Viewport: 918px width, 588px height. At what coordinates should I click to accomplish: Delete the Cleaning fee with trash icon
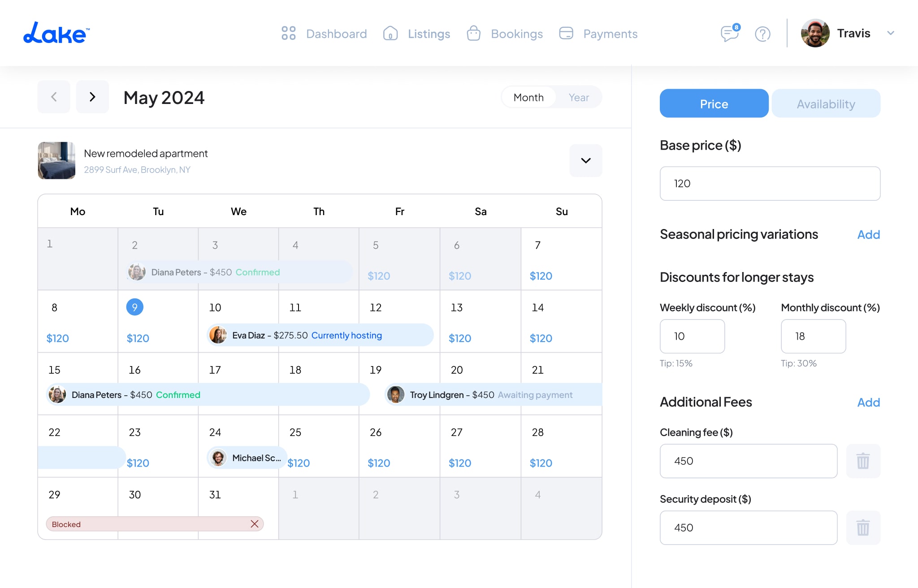coord(863,461)
